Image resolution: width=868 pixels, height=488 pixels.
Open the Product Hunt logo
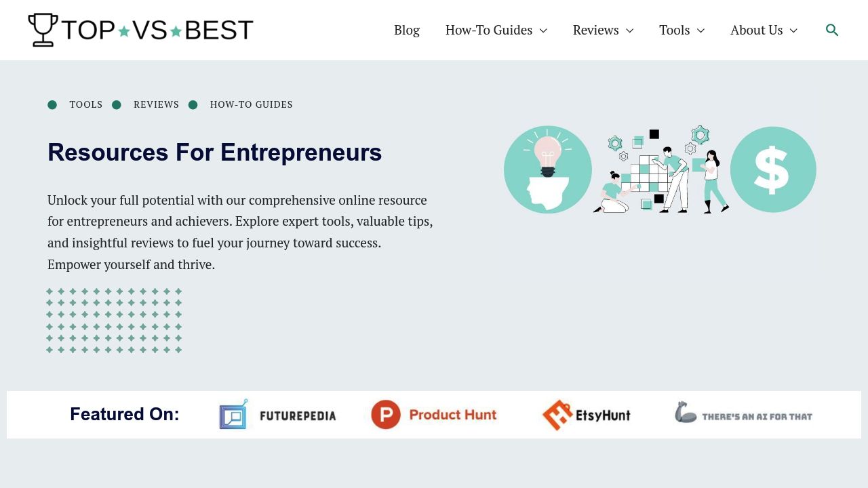click(434, 414)
